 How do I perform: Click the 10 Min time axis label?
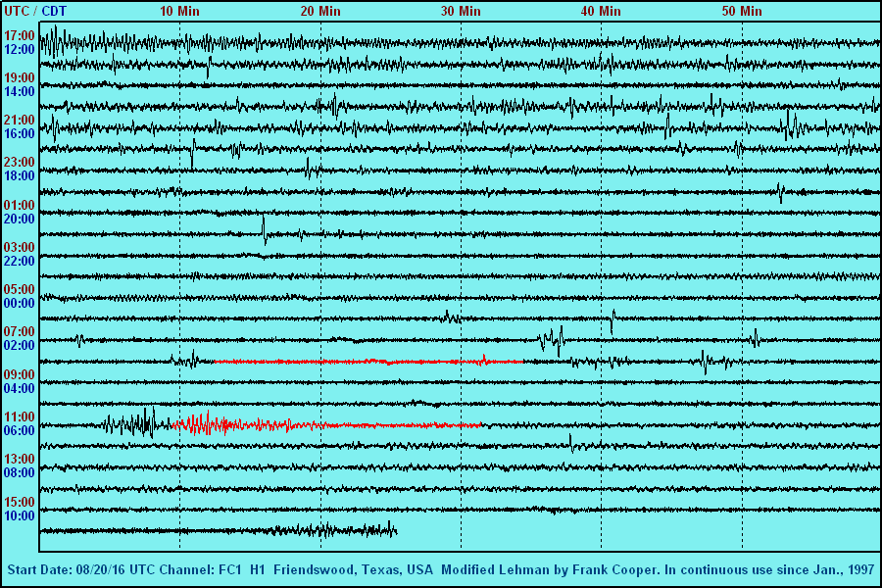[179, 11]
